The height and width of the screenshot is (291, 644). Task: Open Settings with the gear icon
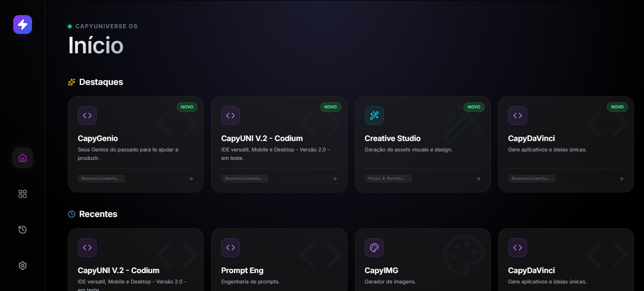pos(22,265)
